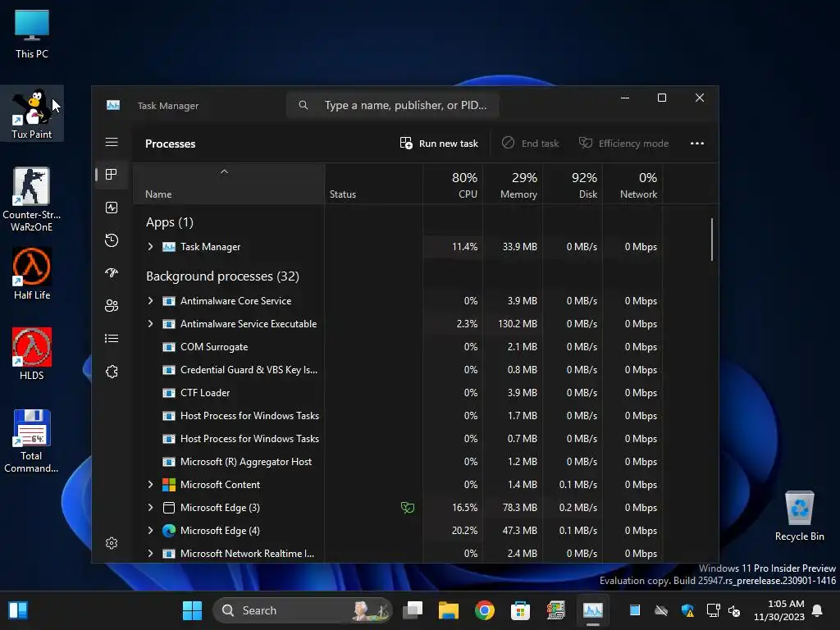Open Counter-Strike WaRzOnE desktop icon
Viewport: 840px width, 630px height.
(32, 199)
